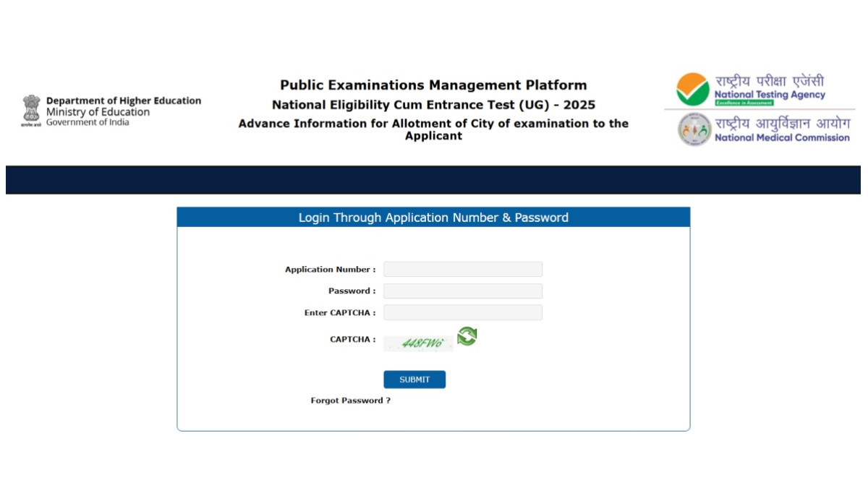Click the National Testing Agency English name
The image size is (868, 488).
tap(770, 95)
